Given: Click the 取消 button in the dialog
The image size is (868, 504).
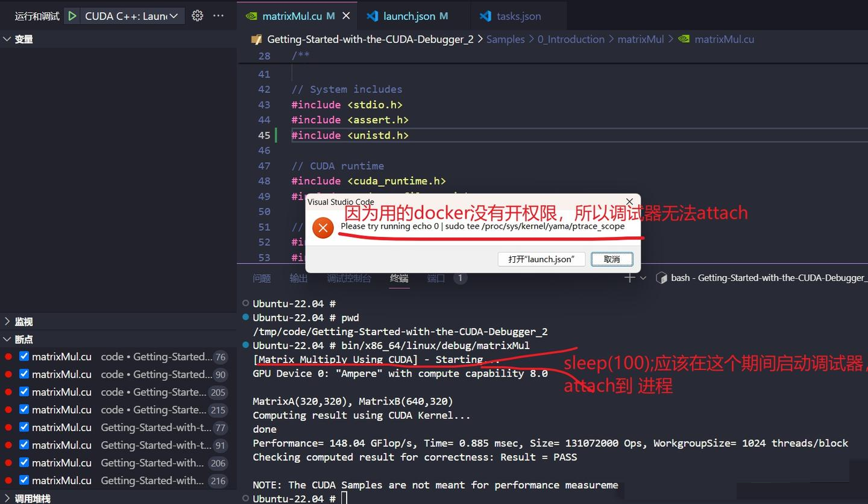Looking at the screenshot, I should pyautogui.click(x=612, y=259).
